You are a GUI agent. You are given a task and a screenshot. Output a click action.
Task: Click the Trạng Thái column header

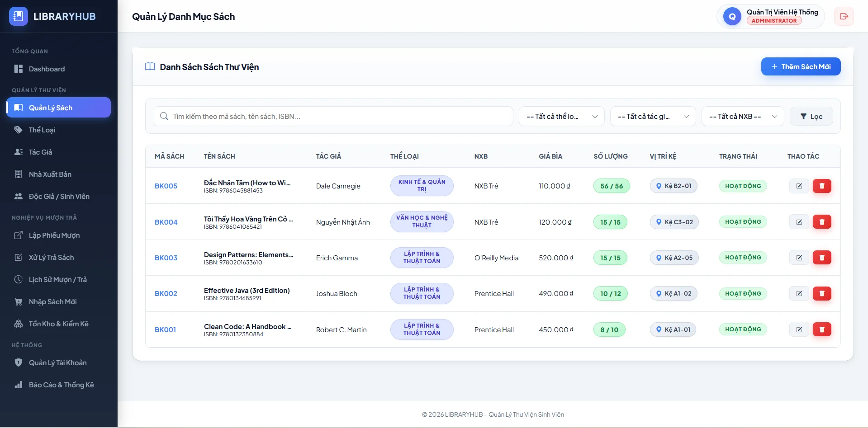(x=738, y=156)
